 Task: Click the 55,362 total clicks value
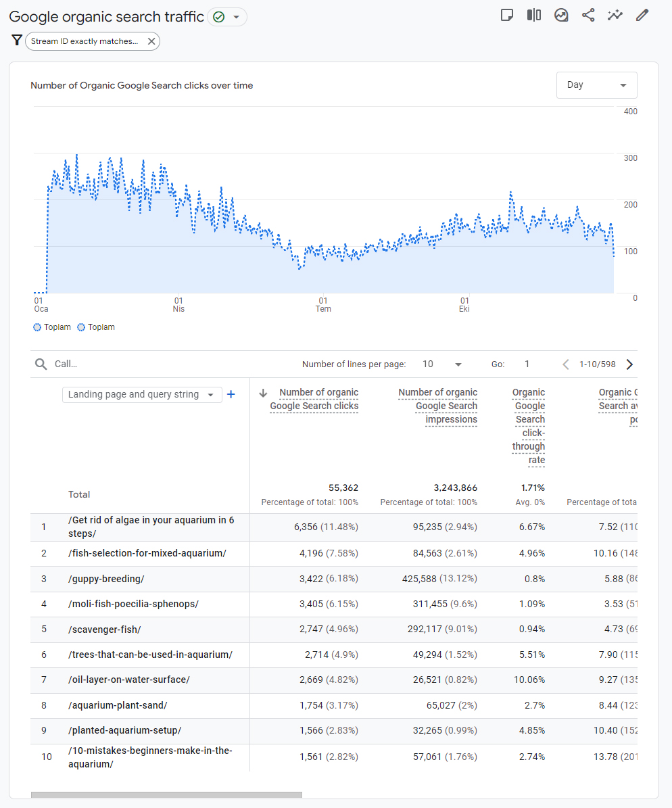point(343,488)
